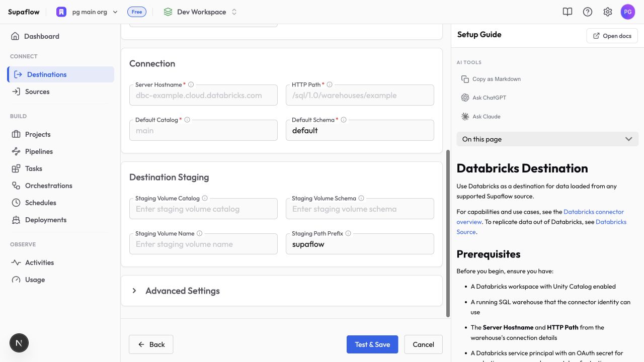Image resolution: width=644 pixels, height=362 pixels.
Task: Open Tasks in the sidebar
Action: 60,168
